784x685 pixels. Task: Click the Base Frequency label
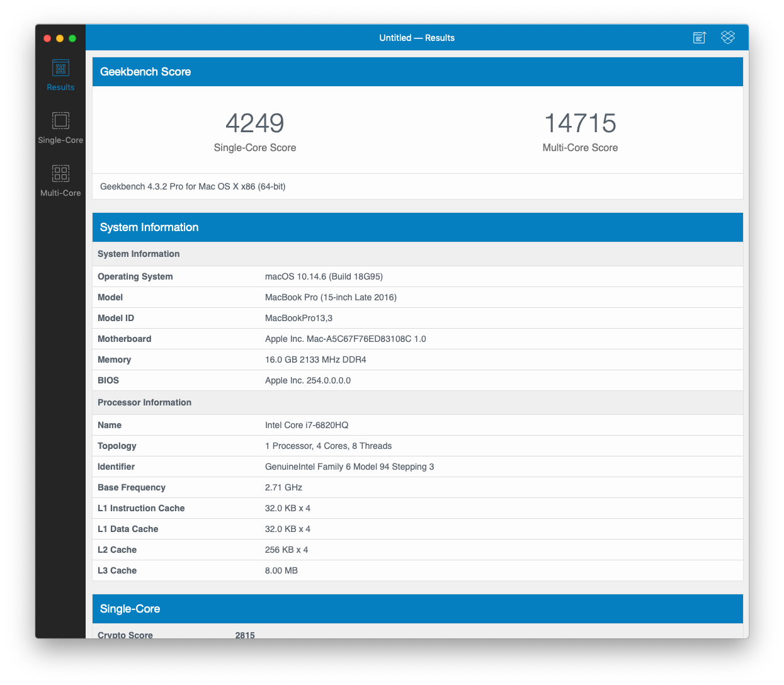(132, 487)
